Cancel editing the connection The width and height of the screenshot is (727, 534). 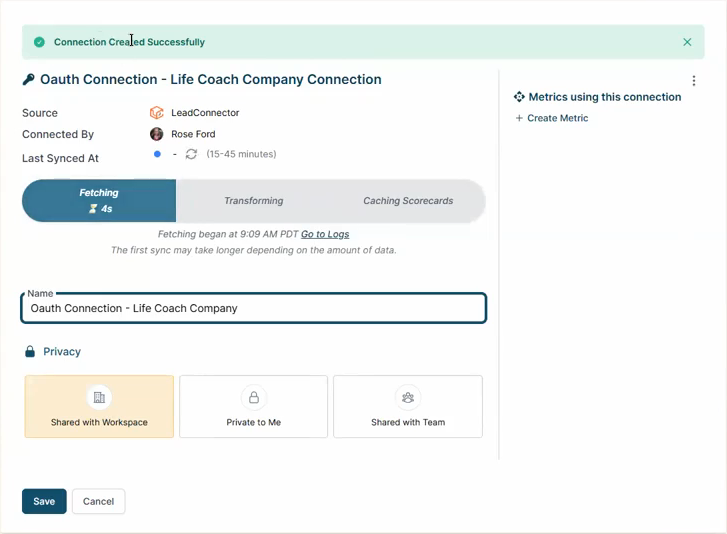pos(98,501)
